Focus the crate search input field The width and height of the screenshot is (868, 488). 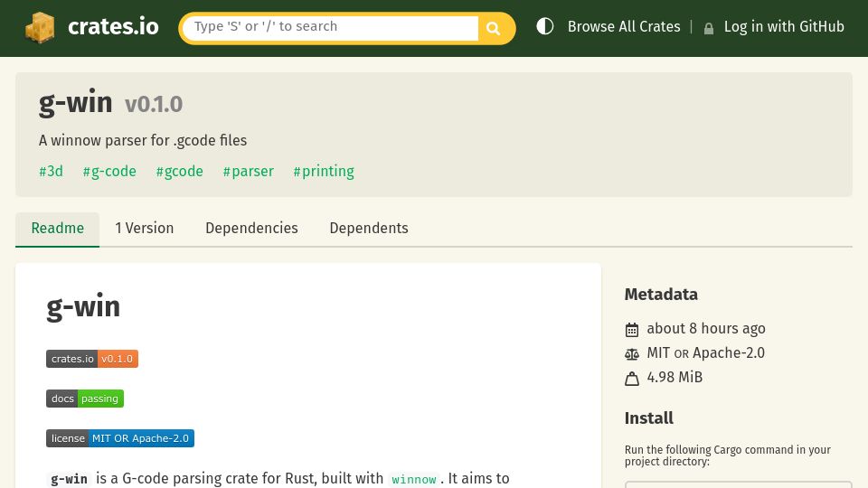coord(330,28)
